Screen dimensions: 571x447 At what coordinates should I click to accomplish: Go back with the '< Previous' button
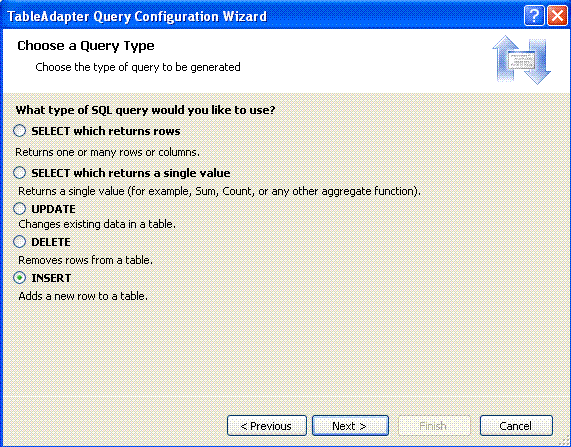pos(267,426)
